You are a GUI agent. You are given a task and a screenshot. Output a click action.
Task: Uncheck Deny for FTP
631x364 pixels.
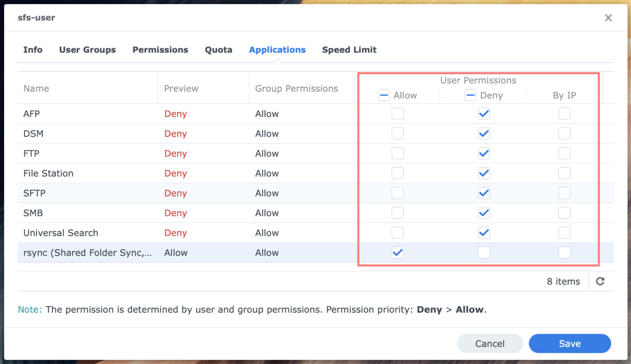484,153
